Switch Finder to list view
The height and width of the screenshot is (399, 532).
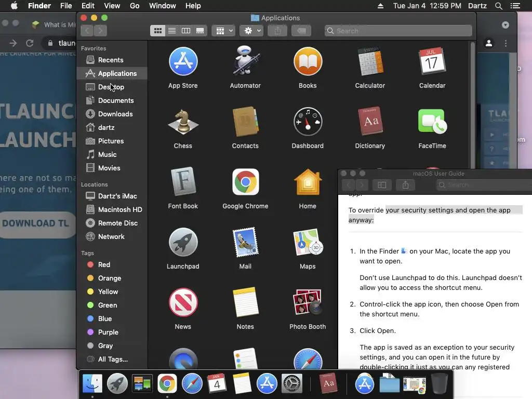point(172,31)
